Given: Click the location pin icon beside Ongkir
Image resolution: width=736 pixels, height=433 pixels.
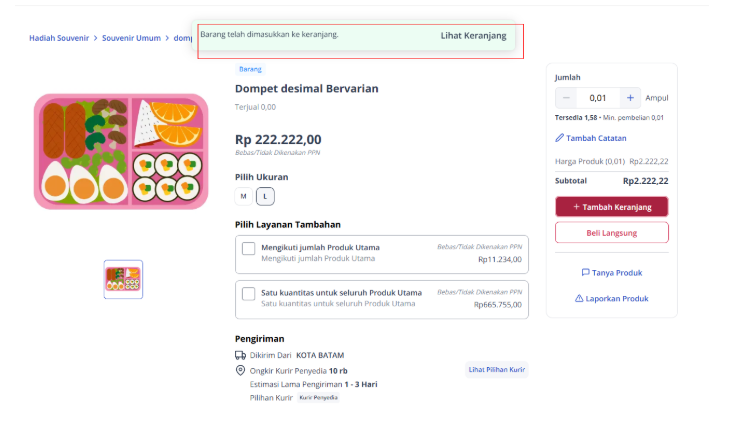Looking at the screenshot, I should 240,371.
